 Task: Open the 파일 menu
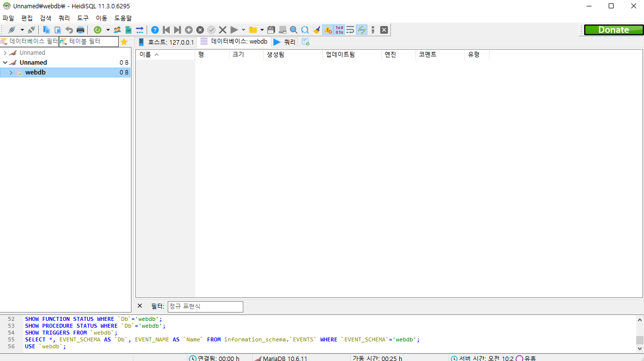tap(8, 18)
